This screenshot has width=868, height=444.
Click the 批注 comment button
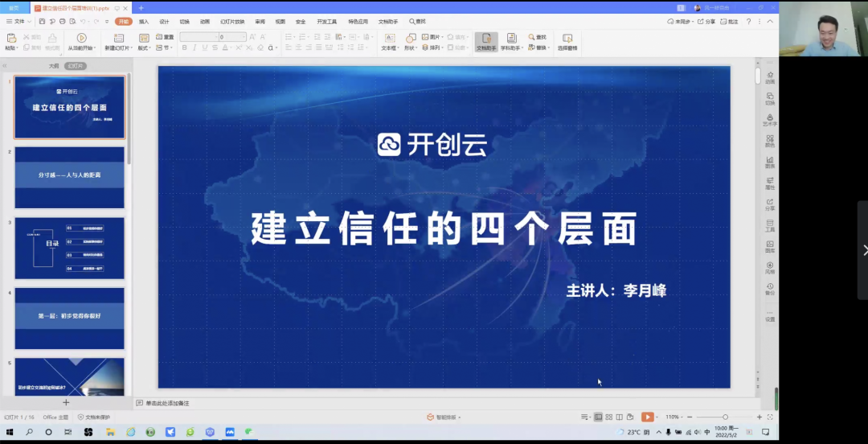730,22
